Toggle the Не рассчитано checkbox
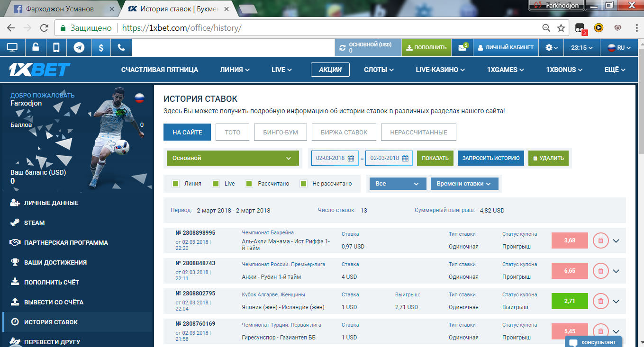This screenshot has height=347, width=644. tap(304, 184)
